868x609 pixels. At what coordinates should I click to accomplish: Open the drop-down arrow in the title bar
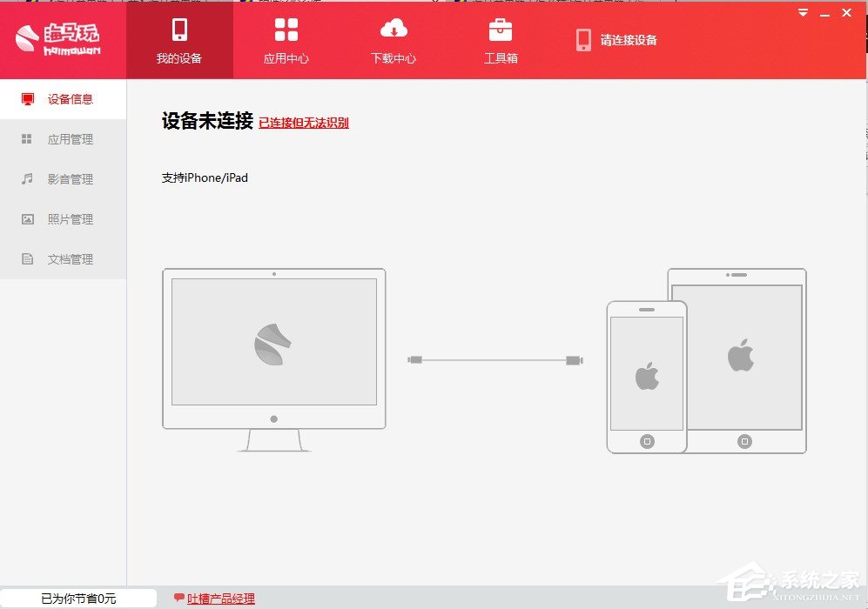[802, 12]
